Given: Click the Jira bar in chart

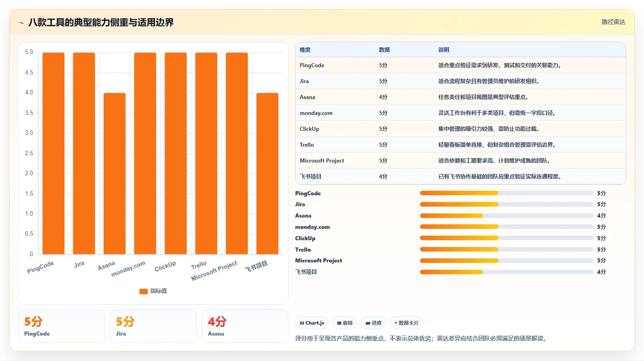Looking at the screenshot, I should 84,153.
